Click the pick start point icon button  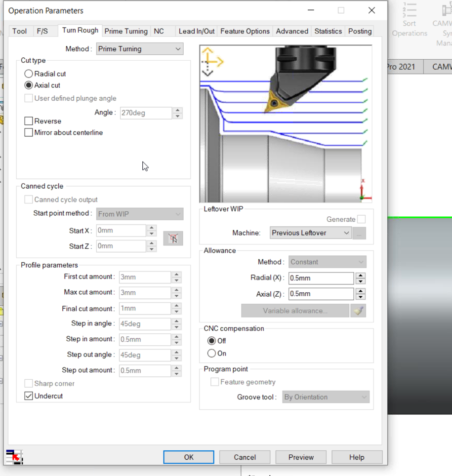point(173,238)
